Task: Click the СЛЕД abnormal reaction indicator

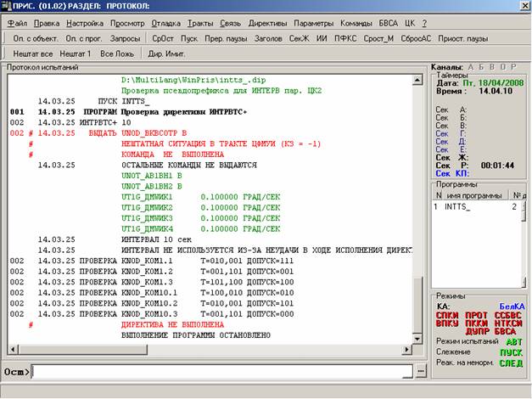Action: click(x=511, y=363)
